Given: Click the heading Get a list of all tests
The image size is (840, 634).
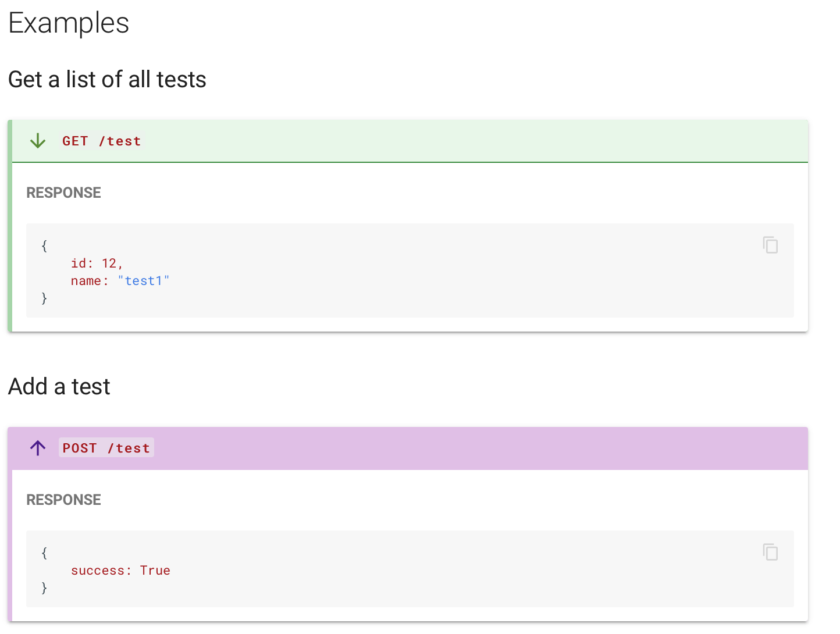Looking at the screenshot, I should [x=107, y=79].
